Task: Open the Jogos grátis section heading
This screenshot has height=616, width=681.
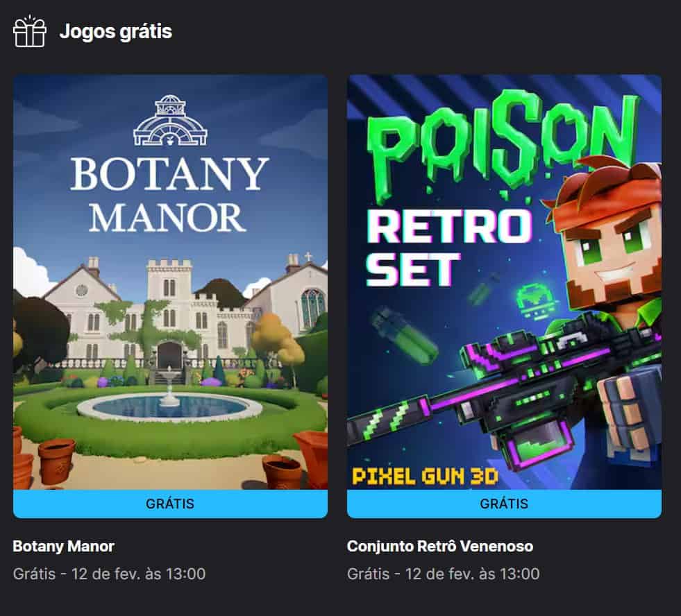Action: pyautogui.click(x=115, y=32)
